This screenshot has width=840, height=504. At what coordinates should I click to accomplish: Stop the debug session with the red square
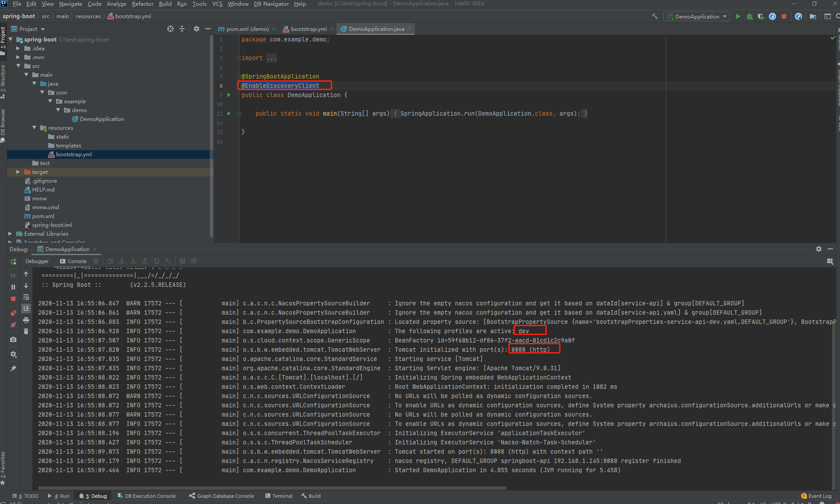click(x=13, y=299)
